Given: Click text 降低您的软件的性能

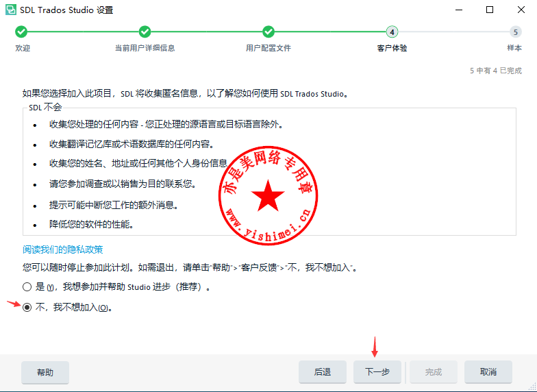Looking at the screenshot, I should (x=91, y=225).
